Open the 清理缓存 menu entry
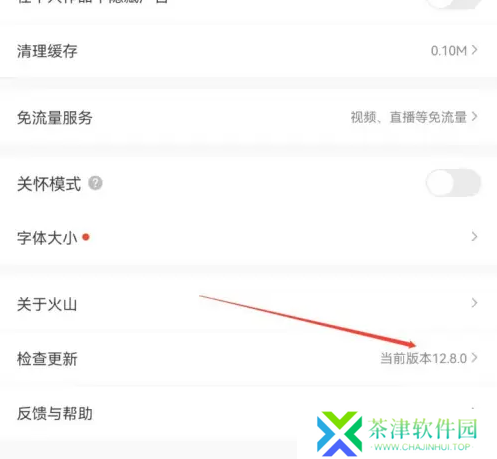The image size is (497, 459). click(248, 51)
